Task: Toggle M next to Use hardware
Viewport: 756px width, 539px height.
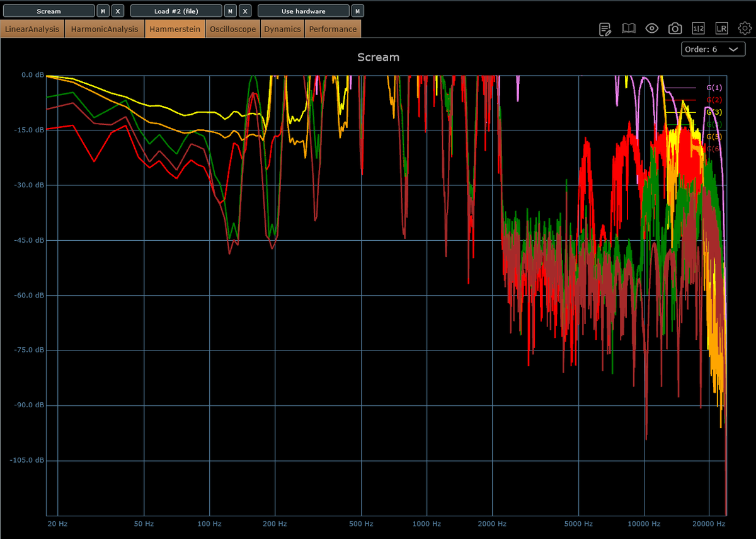Action: pos(358,11)
